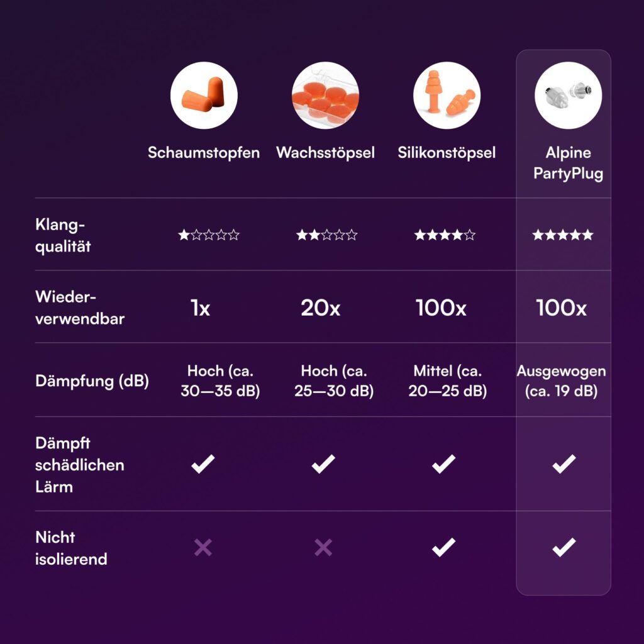Screen dimensions: 644x644
Task: Click the Alpine PartyPlug product image
Action: click(569, 96)
